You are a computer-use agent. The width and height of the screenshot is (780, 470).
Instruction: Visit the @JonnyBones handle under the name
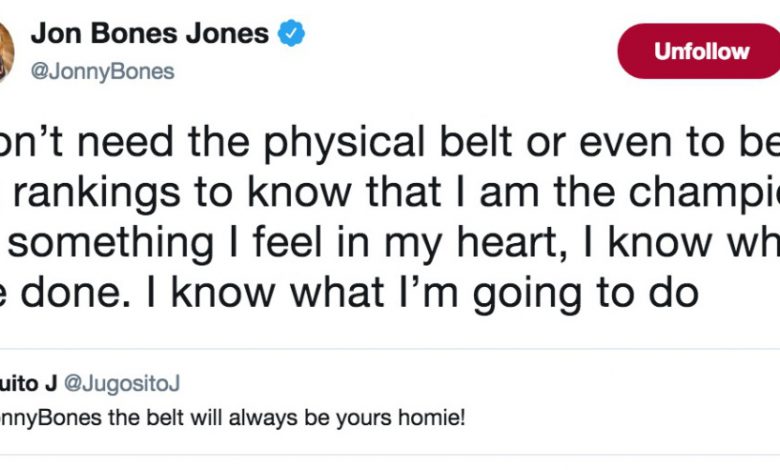102,72
